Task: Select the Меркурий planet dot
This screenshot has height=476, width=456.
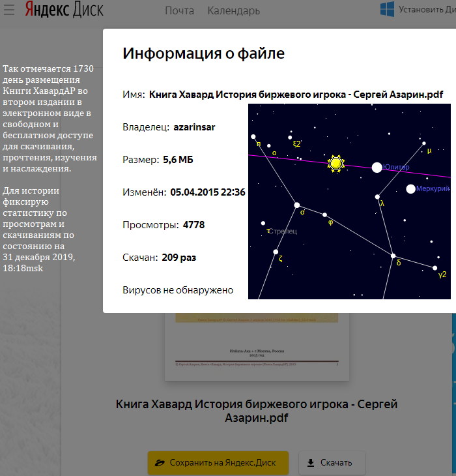Action: [410, 189]
